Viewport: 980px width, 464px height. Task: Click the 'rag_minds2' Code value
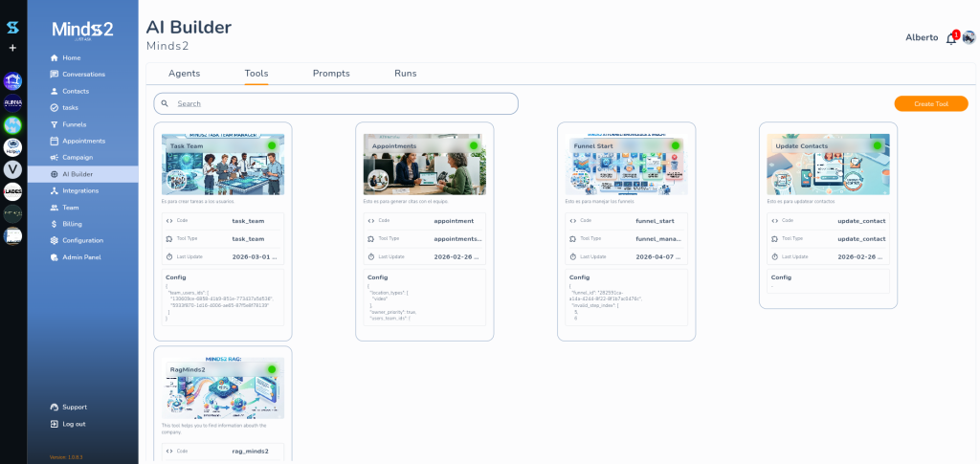pyautogui.click(x=250, y=451)
